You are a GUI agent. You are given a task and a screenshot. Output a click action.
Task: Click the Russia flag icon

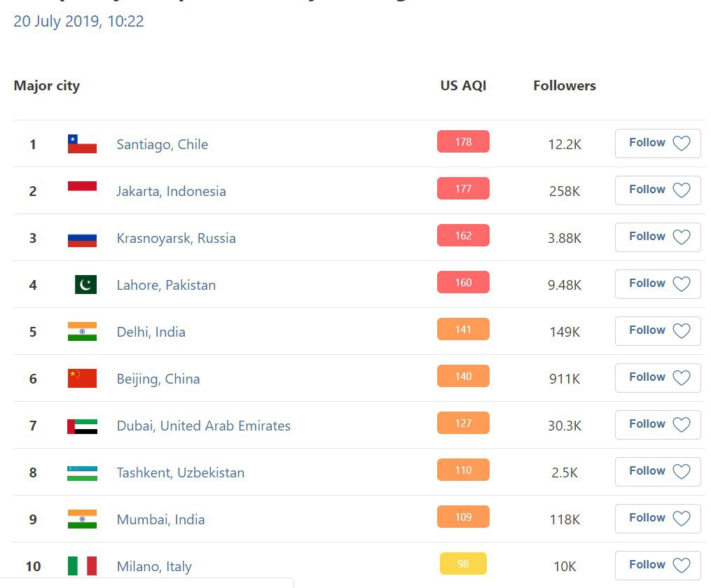point(82,238)
